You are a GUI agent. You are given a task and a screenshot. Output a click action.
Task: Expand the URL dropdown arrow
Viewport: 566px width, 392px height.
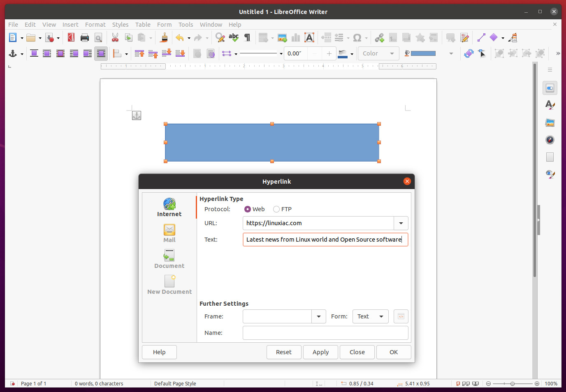click(x=401, y=223)
